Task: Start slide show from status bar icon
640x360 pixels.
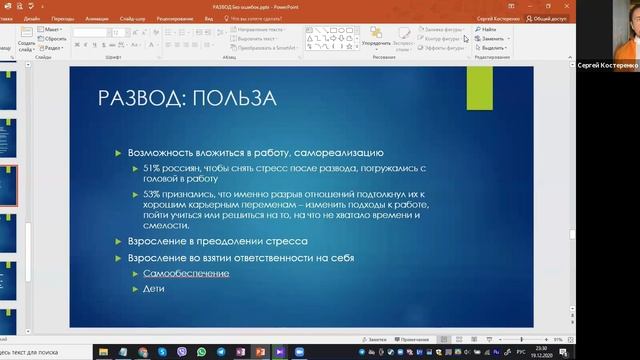Action: pos(489,340)
